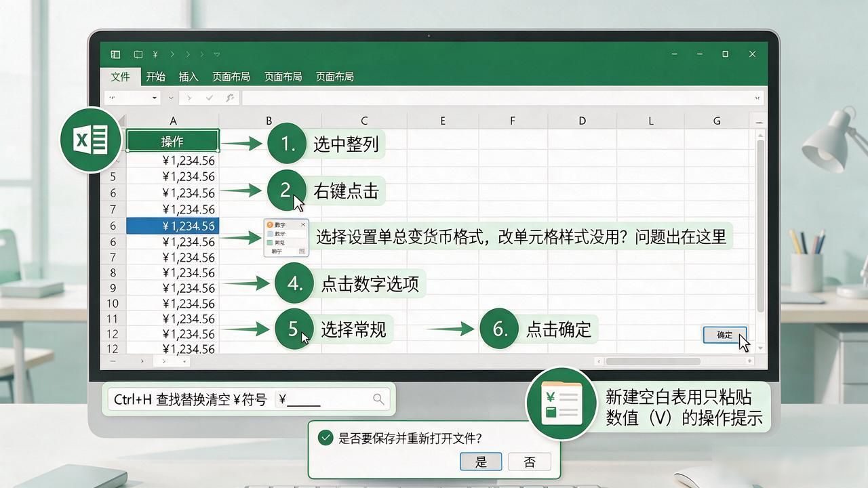868x488 pixels.
Task: Select the green 操作 header cell
Action: tap(173, 141)
